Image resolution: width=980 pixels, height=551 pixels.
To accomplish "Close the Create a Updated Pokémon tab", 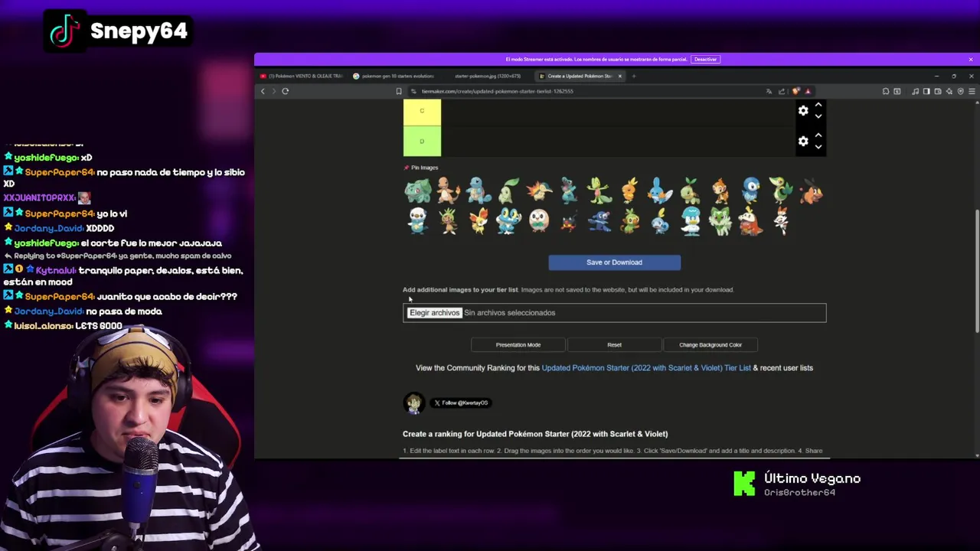I will click(620, 76).
